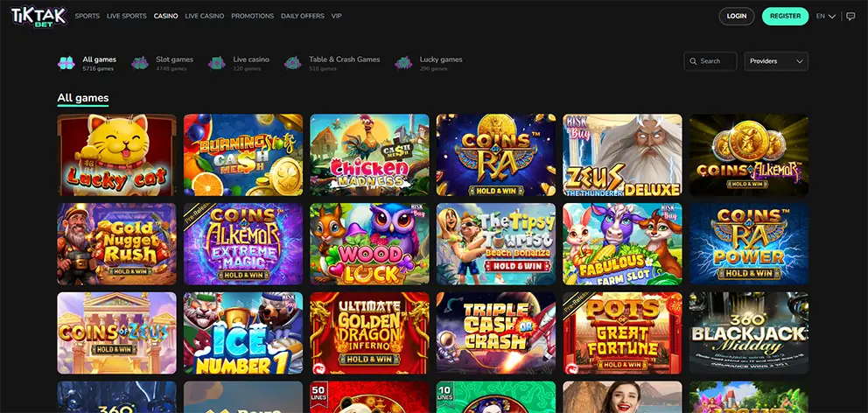The width and height of the screenshot is (868, 413).
Task: Open Coins of Ra Hold & Win
Action: coord(496,155)
